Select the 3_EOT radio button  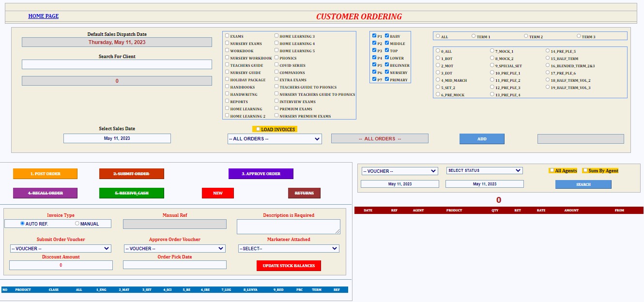(x=438, y=72)
